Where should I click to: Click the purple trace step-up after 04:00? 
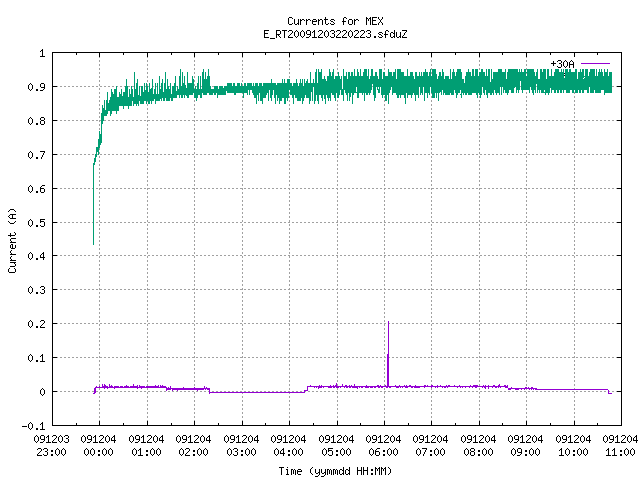coord(307,389)
